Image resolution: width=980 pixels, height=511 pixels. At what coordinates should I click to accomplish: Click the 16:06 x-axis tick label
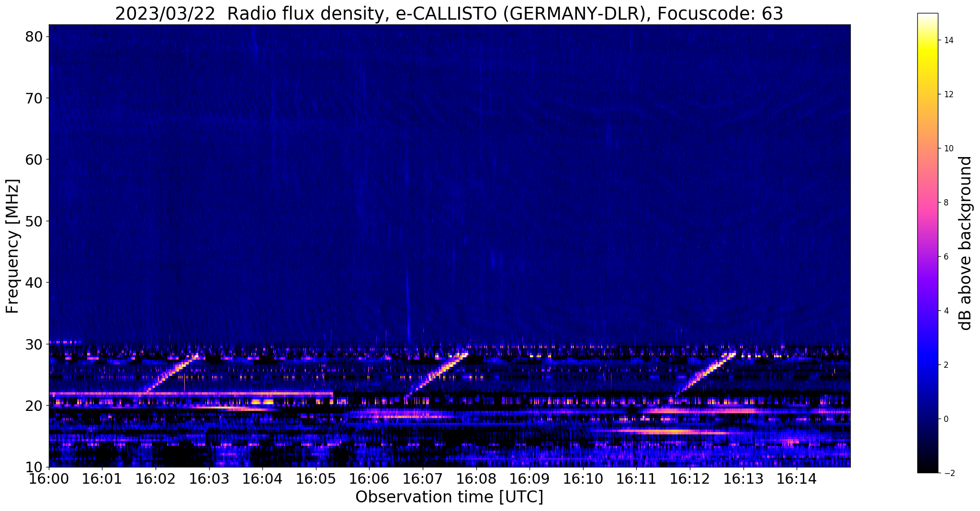coord(369,479)
